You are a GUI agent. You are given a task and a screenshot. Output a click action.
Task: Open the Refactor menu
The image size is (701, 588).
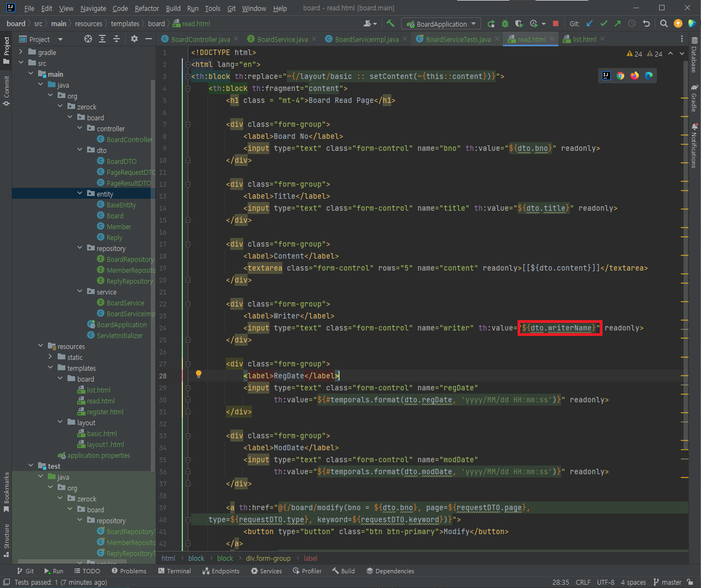click(x=147, y=8)
